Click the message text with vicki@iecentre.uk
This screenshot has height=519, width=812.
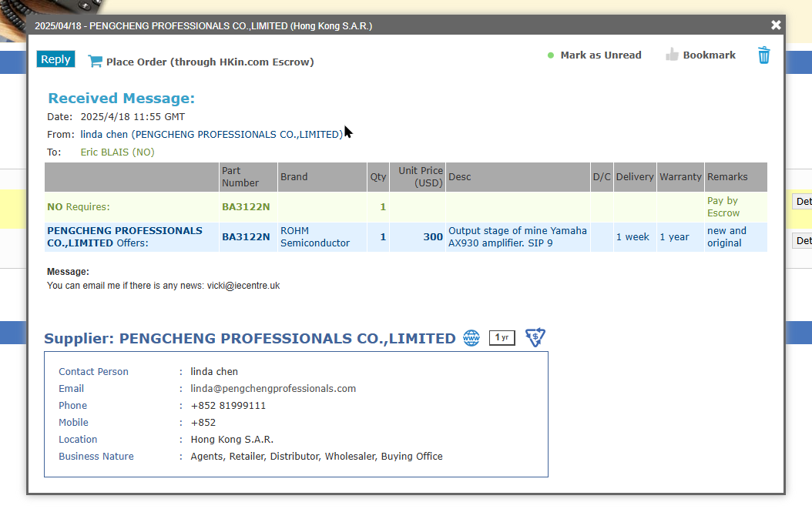tap(163, 286)
